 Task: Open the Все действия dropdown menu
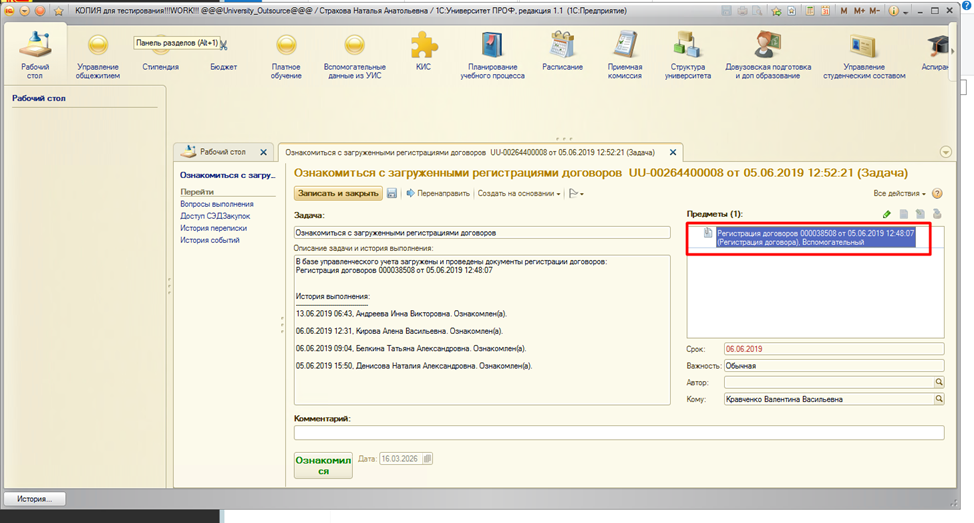(900, 193)
